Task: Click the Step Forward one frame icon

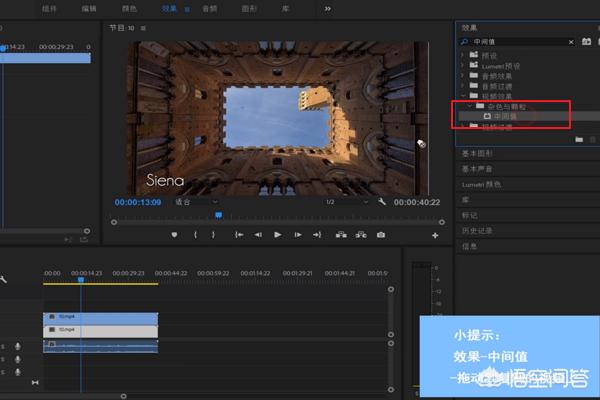Action: 297,235
